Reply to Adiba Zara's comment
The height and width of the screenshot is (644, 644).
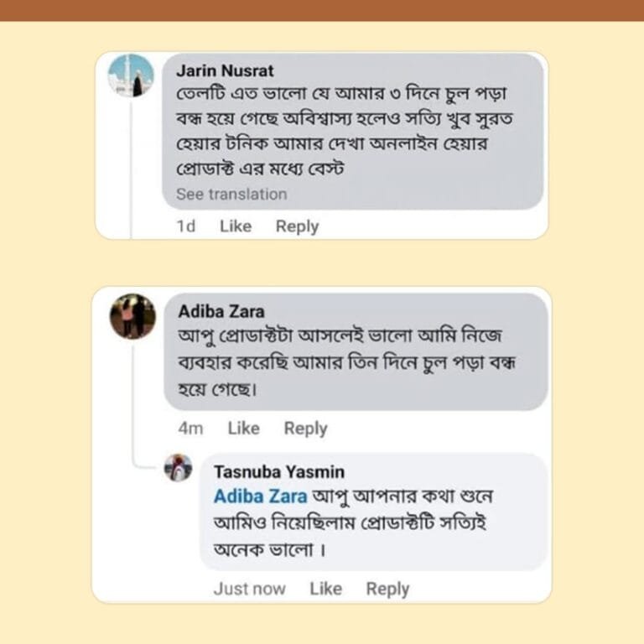point(305,428)
